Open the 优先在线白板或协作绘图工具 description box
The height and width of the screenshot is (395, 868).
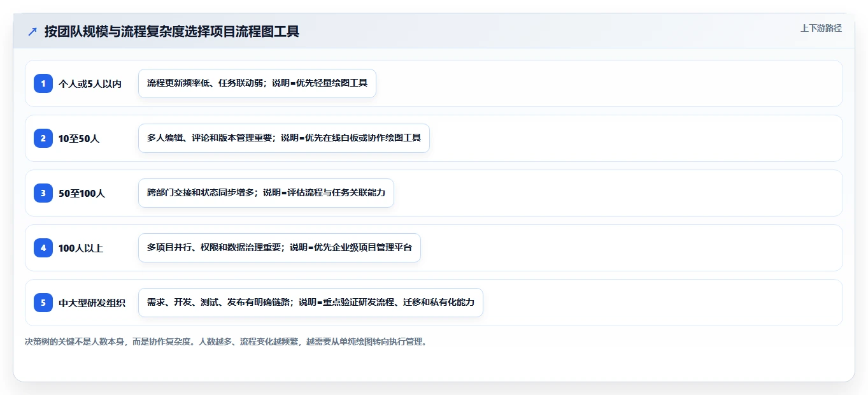pos(284,138)
